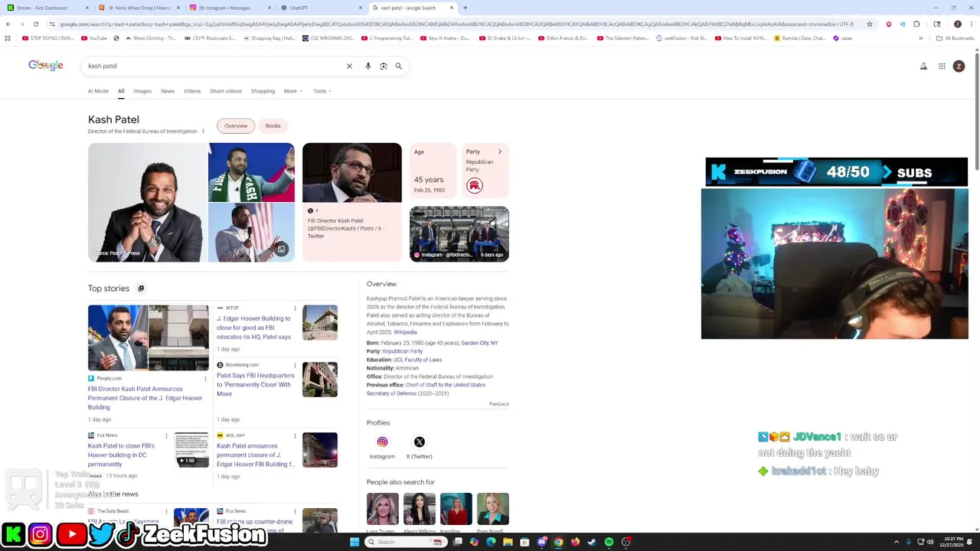Open Firefox from the taskbar
Viewport: 980px width, 551px height.
click(575, 542)
